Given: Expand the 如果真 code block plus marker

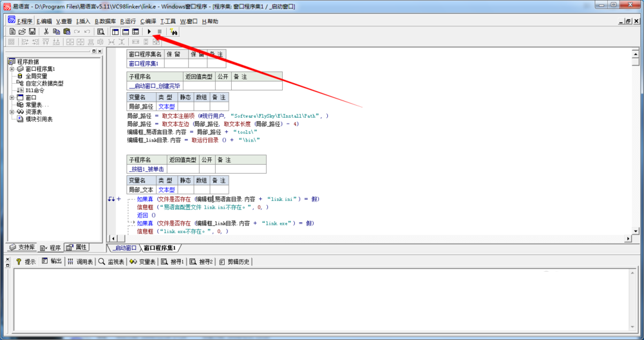Looking at the screenshot, I should [x=119, y=199].
